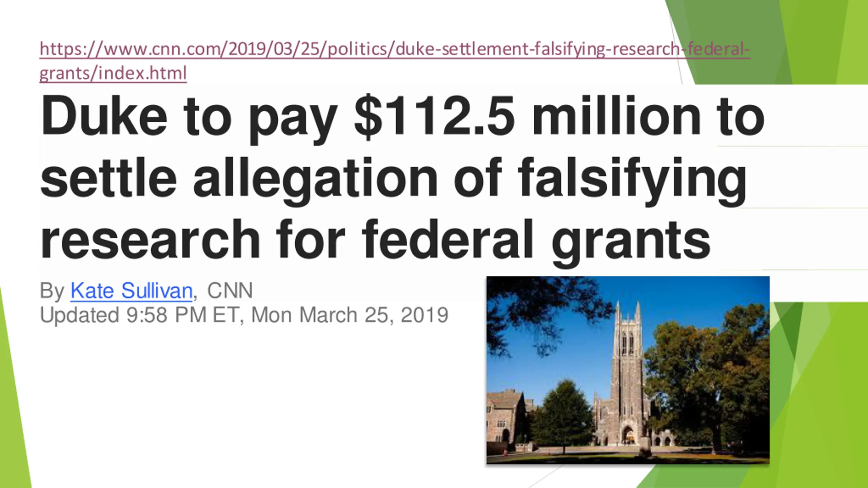Image resolution: width=868 pixels, height=488 pixels.
Task: Click the 'Updated 9:58 PM ET' timestamp
Action: coord(140,315)
